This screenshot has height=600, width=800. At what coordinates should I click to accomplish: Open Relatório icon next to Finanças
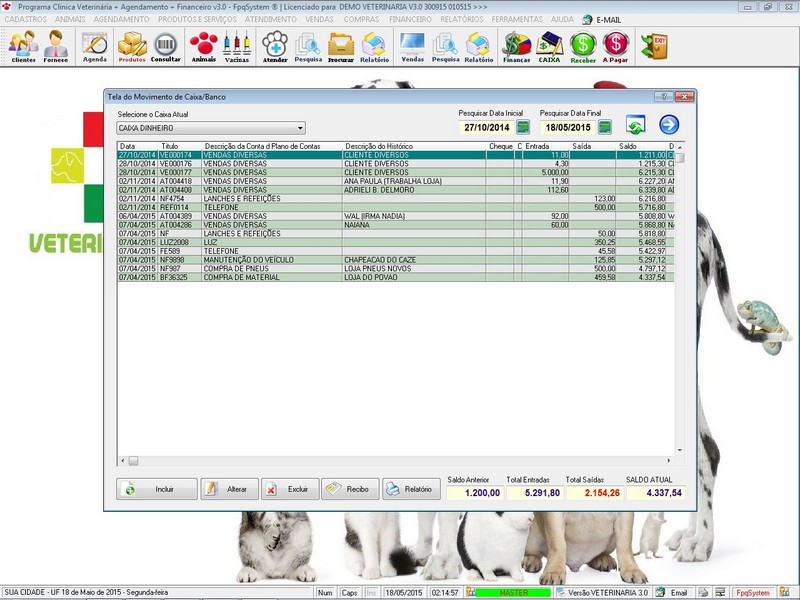point(479,46)
